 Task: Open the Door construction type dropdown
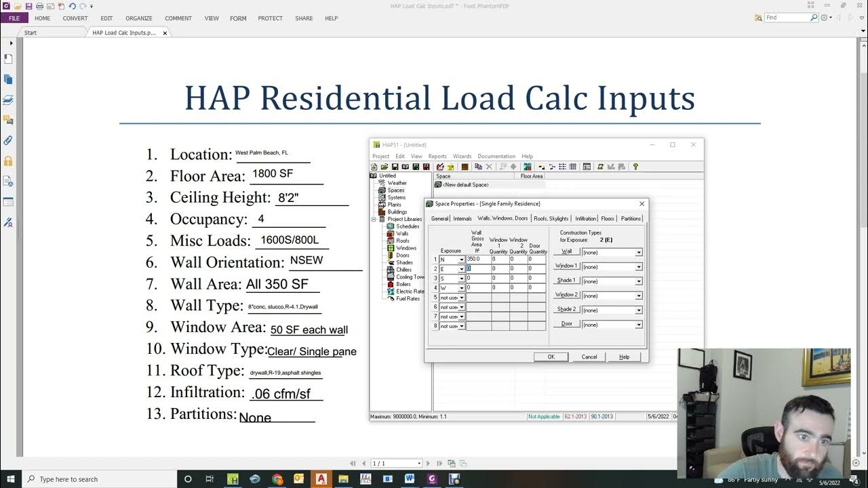639,325
